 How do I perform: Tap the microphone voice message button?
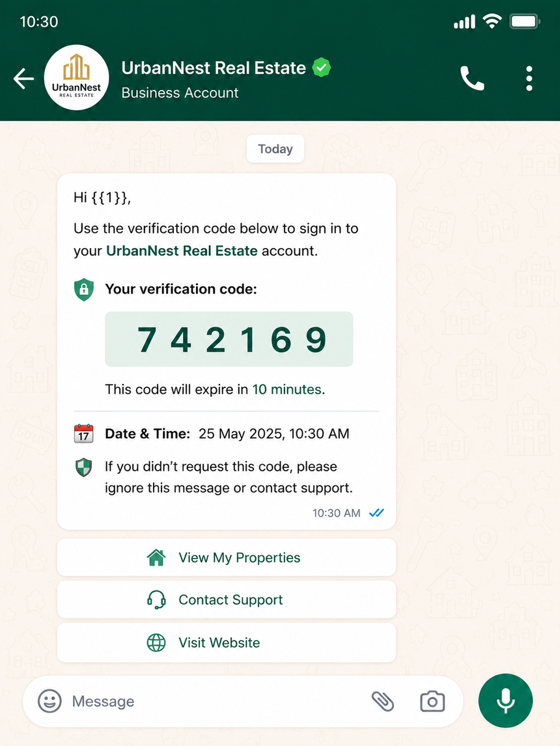pyautogui.click(x=505, y=701)
